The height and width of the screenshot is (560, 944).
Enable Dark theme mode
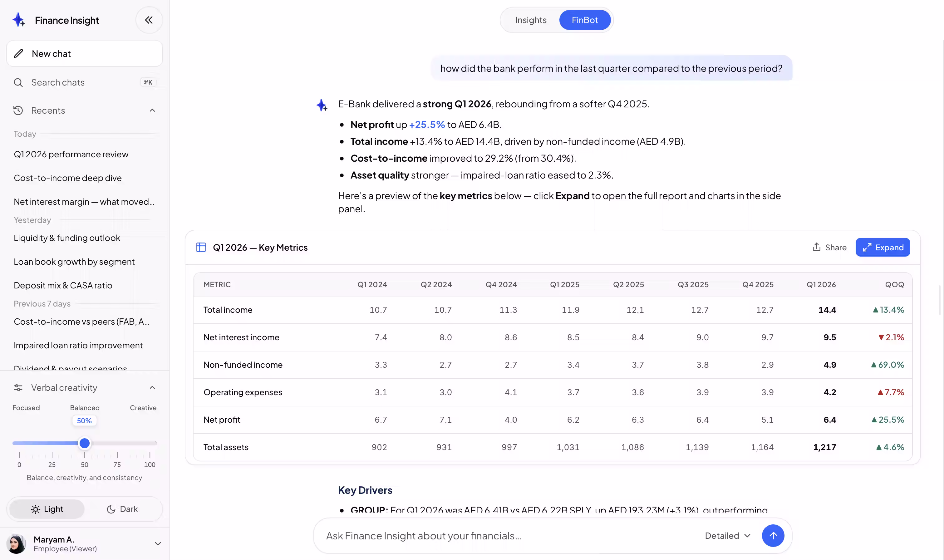pos(122,509)
